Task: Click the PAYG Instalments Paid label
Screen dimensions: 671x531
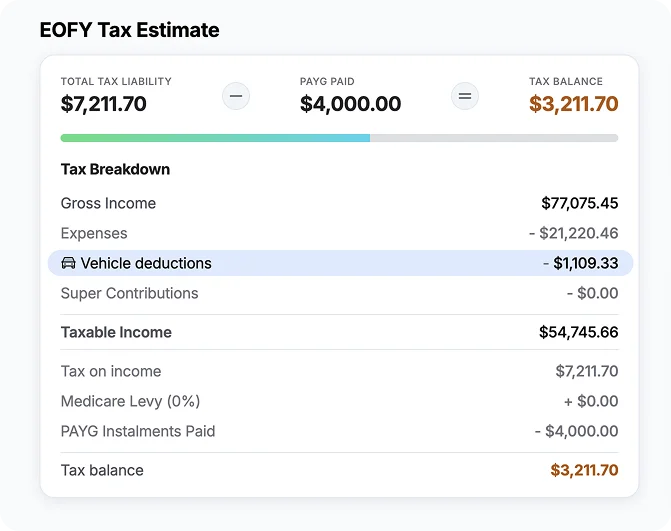Action: pyautogui.click(x=138, y=431)
